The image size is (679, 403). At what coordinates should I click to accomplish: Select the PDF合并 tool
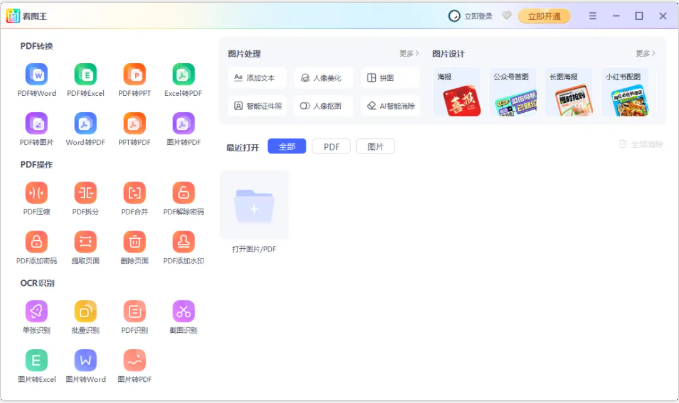135,199
